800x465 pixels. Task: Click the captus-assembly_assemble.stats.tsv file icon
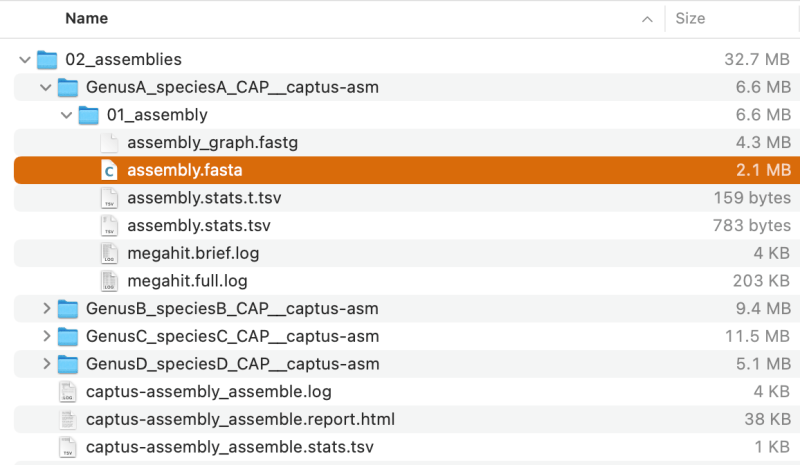click(x=68, y=447)
